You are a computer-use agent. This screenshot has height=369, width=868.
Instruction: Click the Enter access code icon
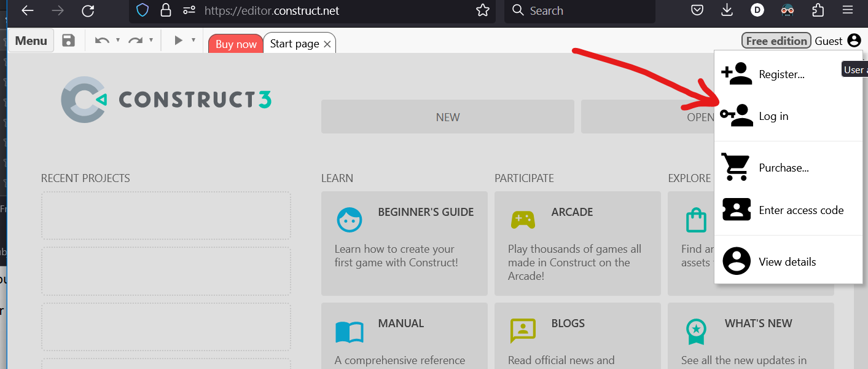tap(736, 209)
